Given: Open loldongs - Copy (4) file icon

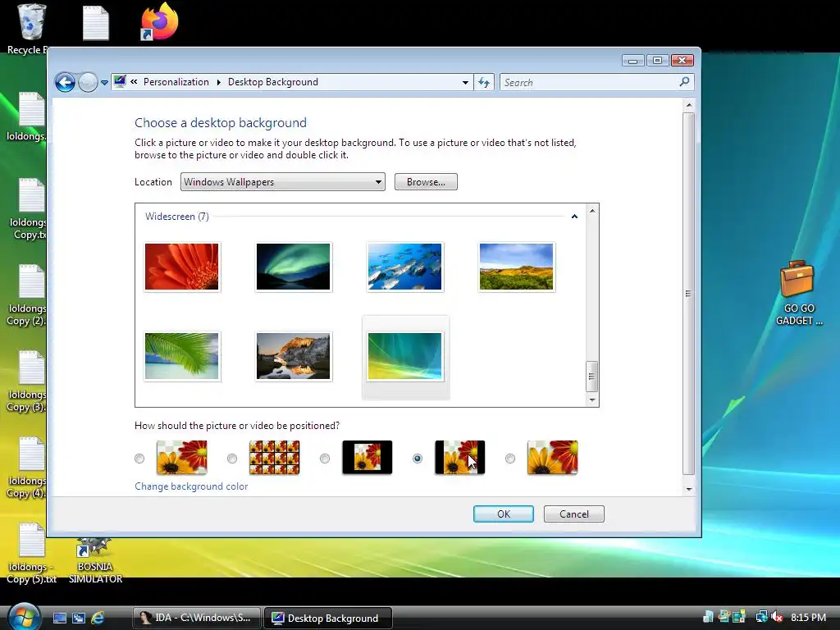Looking at the screenshot, I should click(x=31, y=454).
